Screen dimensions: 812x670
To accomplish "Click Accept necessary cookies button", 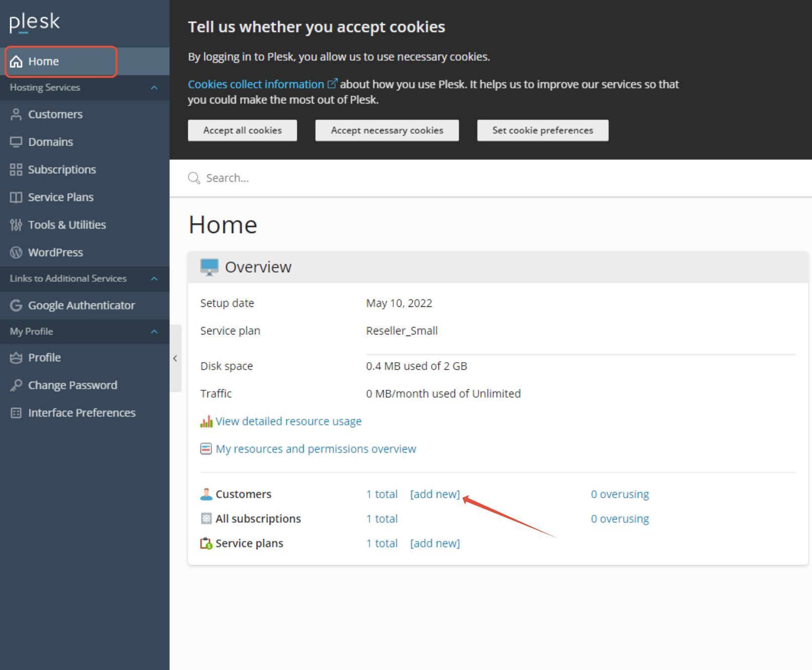I will [387, 130].
